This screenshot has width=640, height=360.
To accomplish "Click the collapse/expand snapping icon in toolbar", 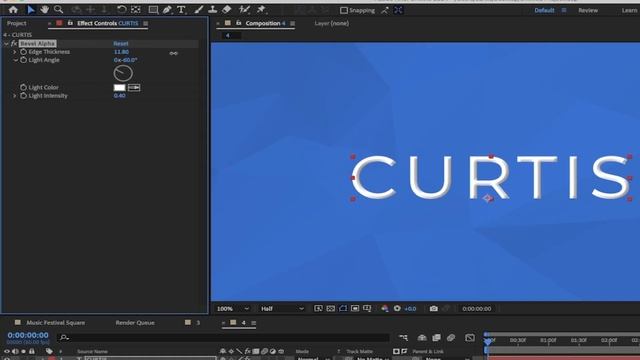I will 398,10.
